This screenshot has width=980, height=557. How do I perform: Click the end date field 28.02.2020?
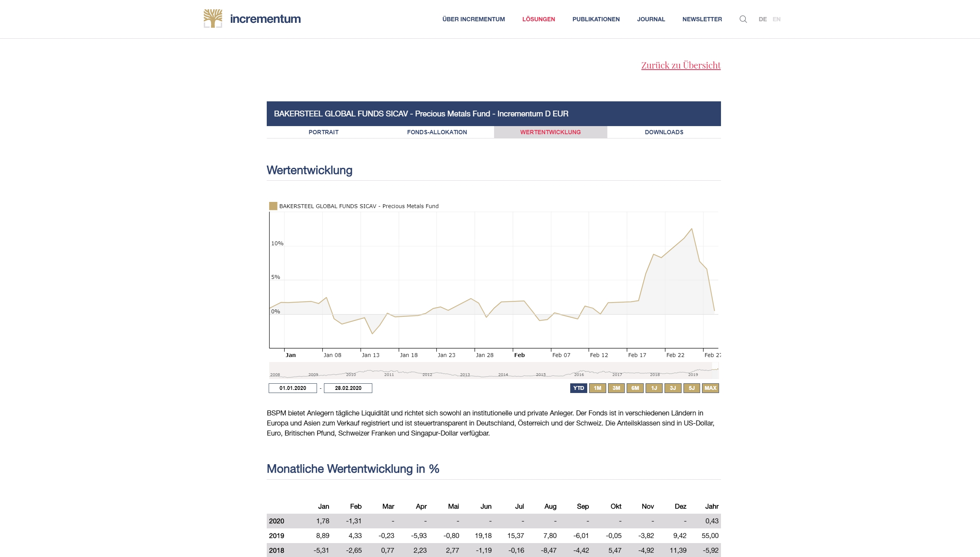(348, 388)
